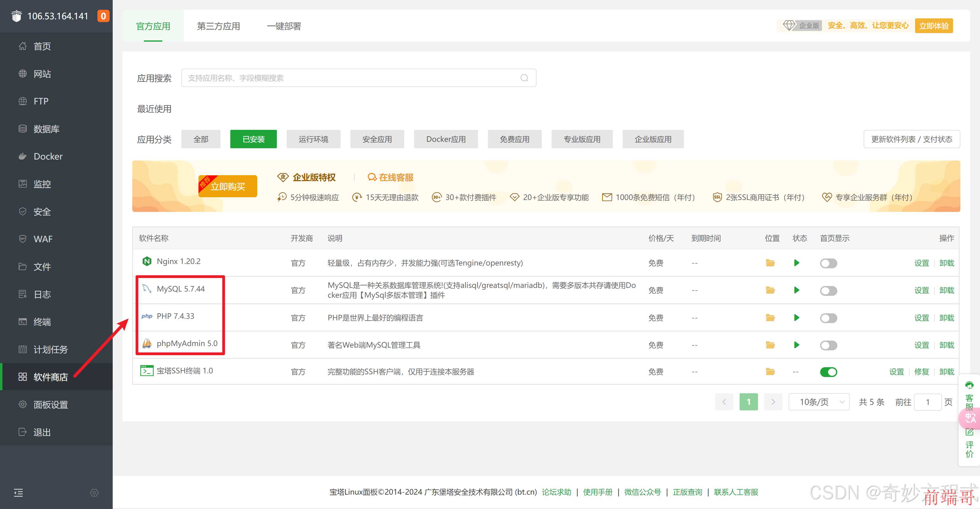Click 立即体验 button at top right
The image size is (980, 509).
pos(933,25)
